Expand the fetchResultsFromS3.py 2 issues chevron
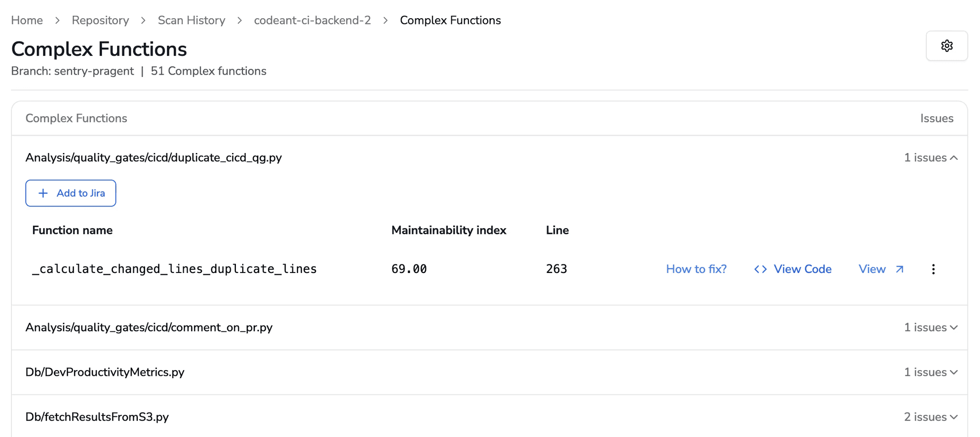 [x=954, y=417]
